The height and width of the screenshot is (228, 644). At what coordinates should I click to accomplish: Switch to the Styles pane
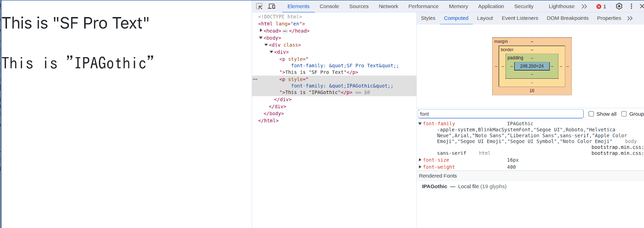pos(428,18)
